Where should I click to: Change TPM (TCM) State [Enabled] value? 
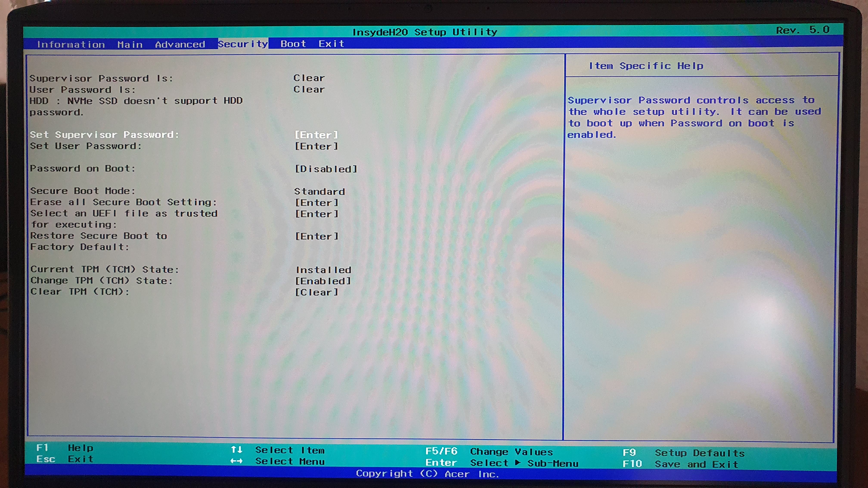[x=323, y=281]
